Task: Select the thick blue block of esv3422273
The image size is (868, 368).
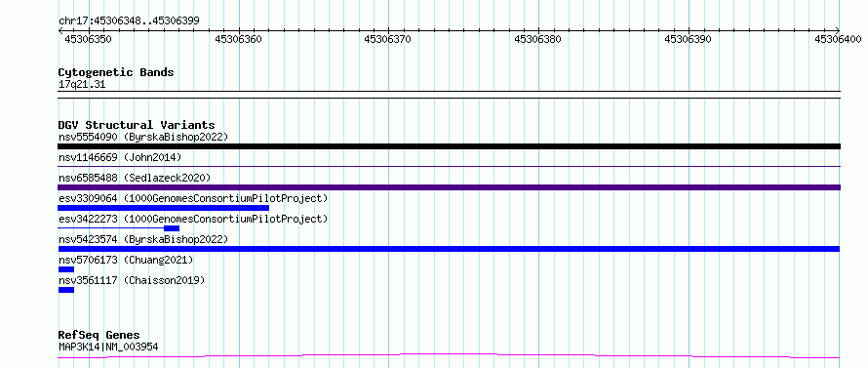Action: tap(172, 228)
